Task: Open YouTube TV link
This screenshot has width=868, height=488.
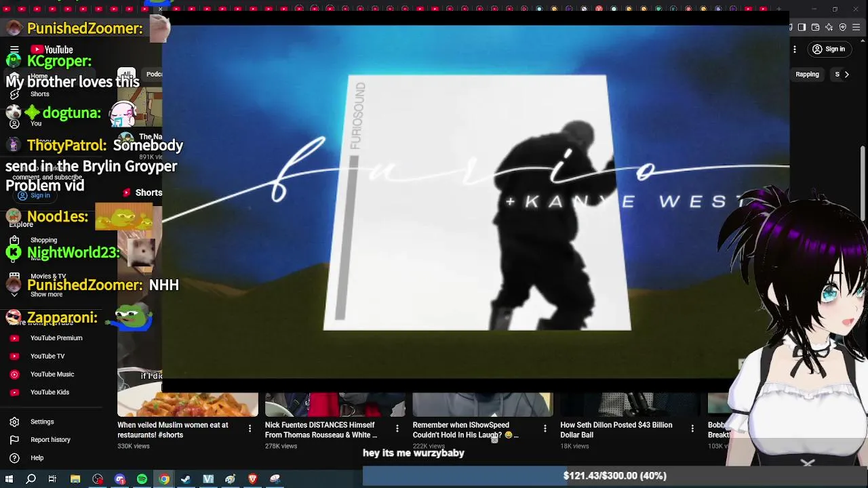Action: [47, 356]
